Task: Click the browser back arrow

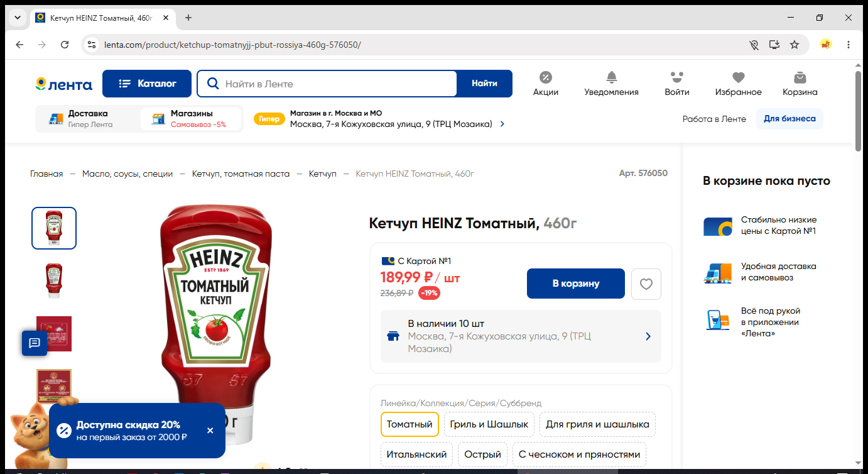Action: pyautogui.click(x=19, y=45)
